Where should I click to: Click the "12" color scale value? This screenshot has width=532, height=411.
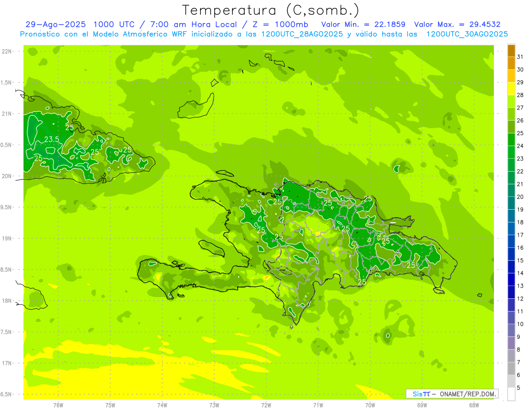[x=520, y=299]
